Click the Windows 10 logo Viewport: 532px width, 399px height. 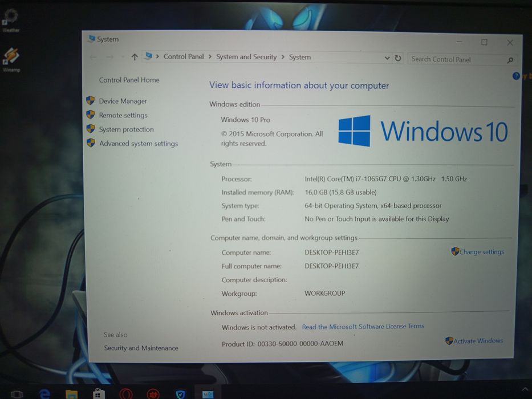(423, 131)
